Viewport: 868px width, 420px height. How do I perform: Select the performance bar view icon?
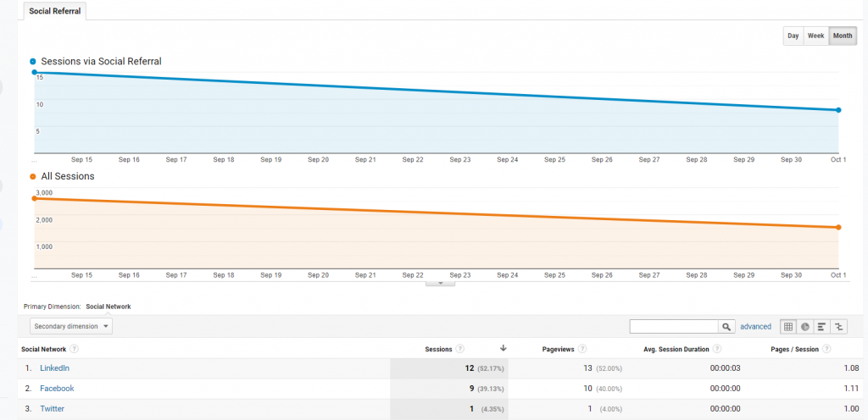pyautogui.click(x=822, y=327)
